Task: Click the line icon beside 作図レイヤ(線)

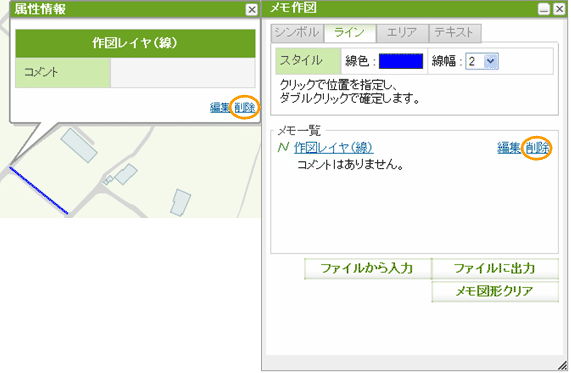Action: [x=283, y=148]
